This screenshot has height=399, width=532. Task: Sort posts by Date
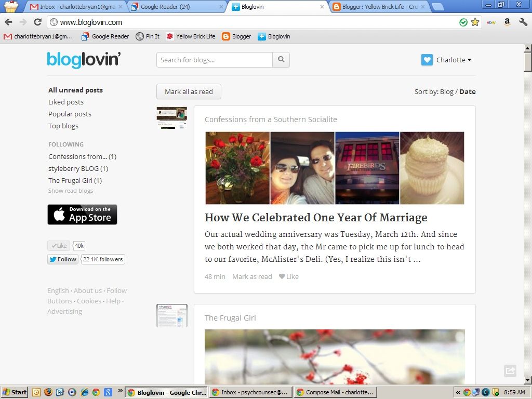pos(467,91)
